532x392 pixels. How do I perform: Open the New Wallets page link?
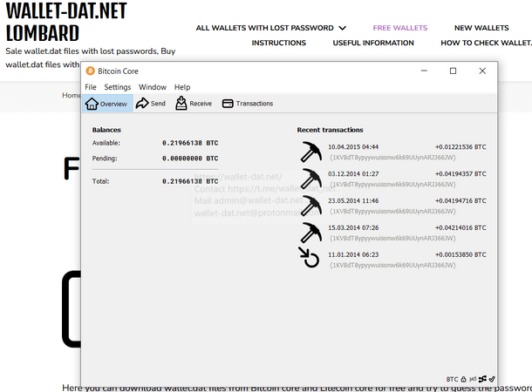click(481, 28)
